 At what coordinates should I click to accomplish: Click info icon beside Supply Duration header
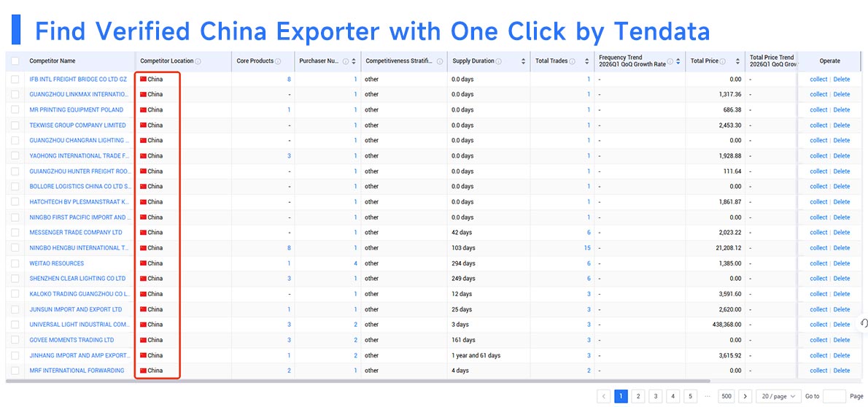point(499,61)
